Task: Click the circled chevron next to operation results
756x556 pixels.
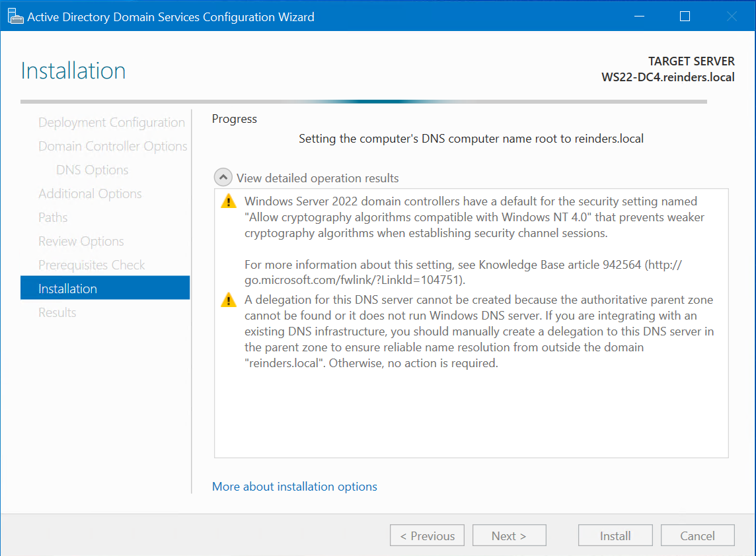Action: (x=223, y=177)
